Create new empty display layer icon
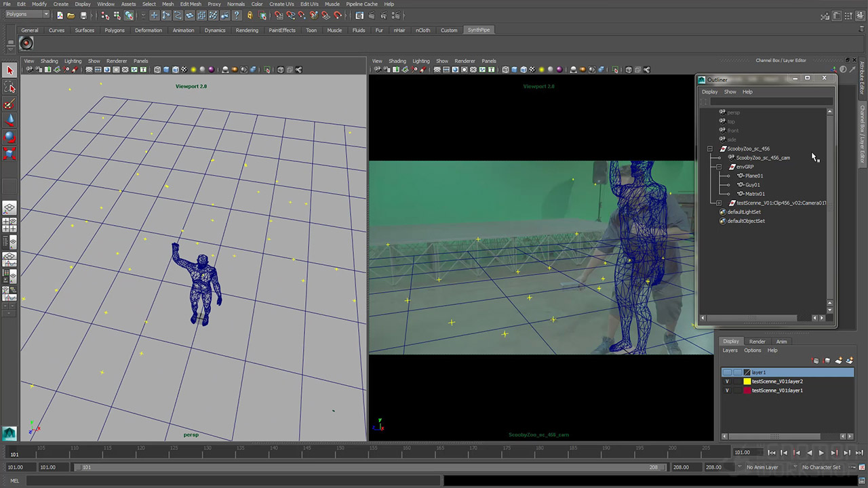 838,361
